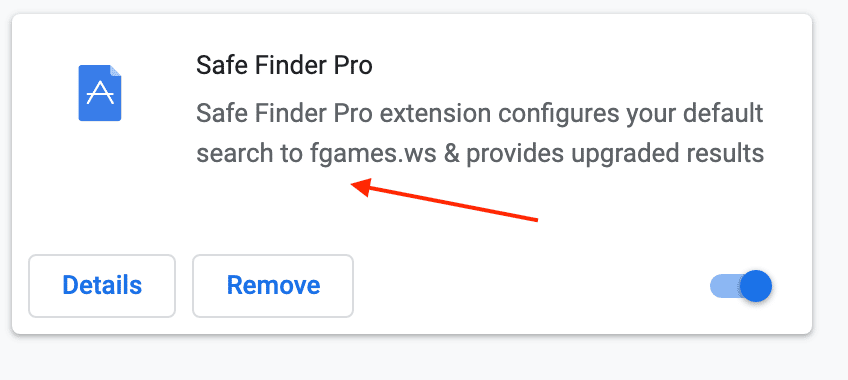The image size is (848, 380).
Task: Disable the Safe Finder Pro extension toggle
Action: tap(740, 286)
